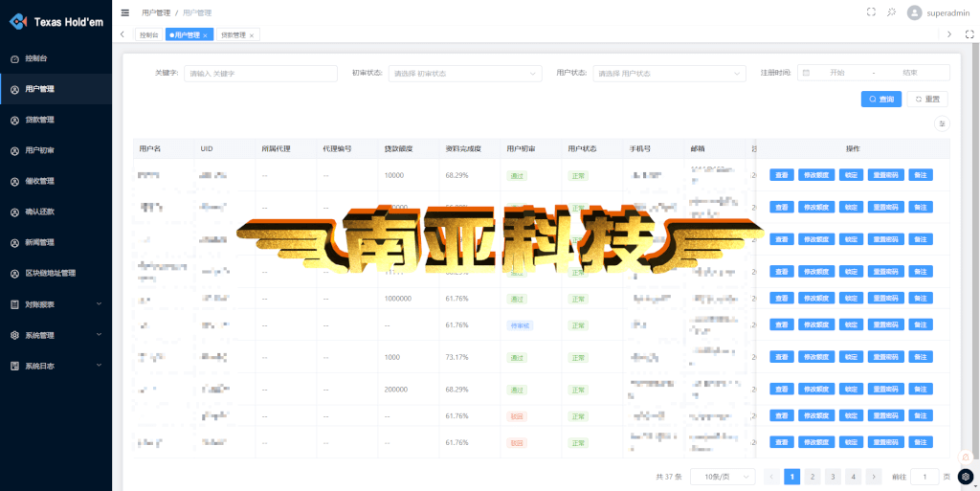Go to page 2
This screenshot has width=980, height=491.
[x=812, y=477]
